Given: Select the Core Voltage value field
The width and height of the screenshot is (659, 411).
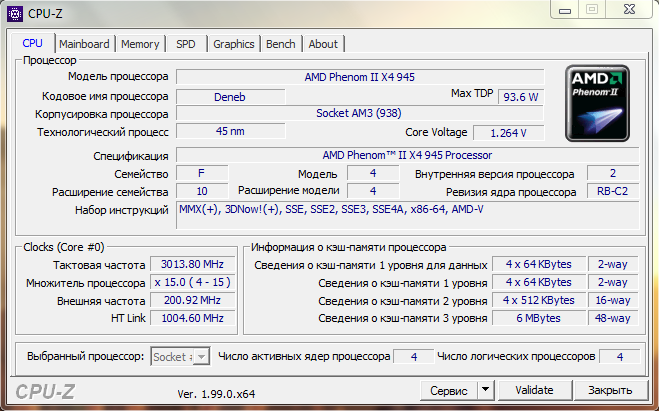Looking at the screenshot, I should pyautogui.click(x=508, y=133).
